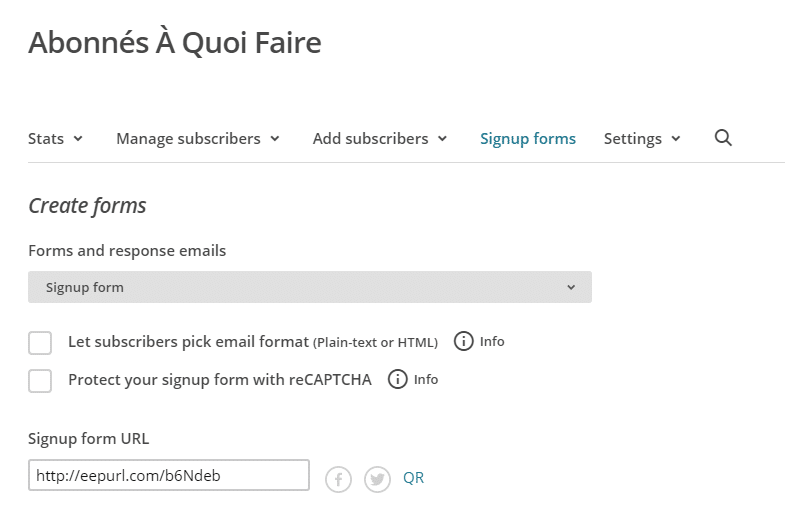Click the chevron arrow beside Settings

(x=675, y=139)
